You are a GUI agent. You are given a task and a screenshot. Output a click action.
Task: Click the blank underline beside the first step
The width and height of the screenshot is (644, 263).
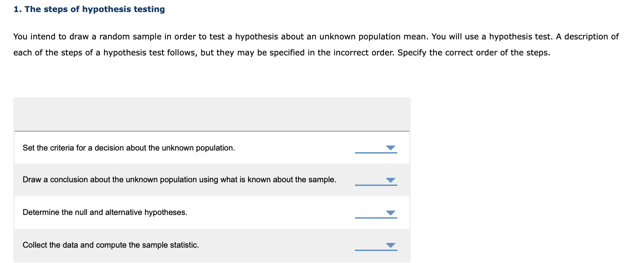[x=376, y=153]
